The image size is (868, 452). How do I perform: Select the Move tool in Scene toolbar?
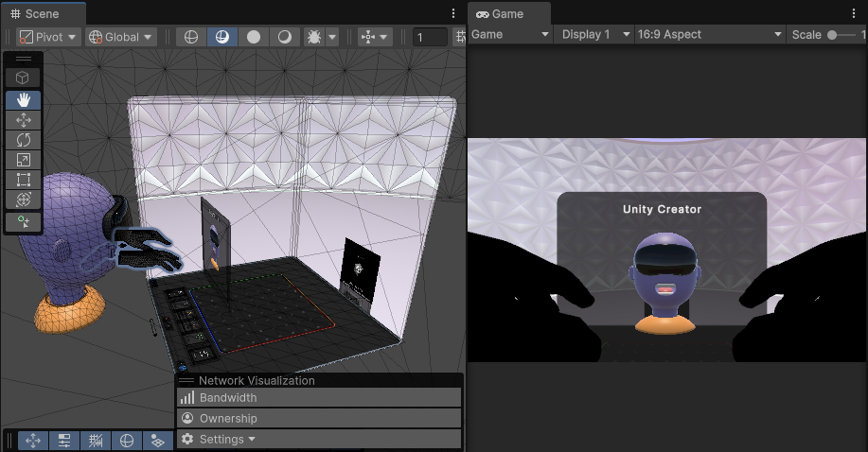click(x=24, y=120)
